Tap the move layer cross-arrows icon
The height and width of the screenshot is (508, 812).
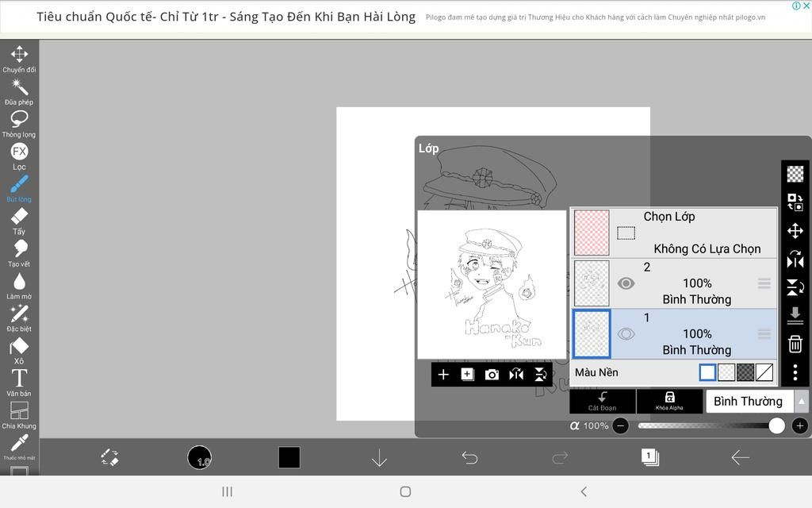795,231
